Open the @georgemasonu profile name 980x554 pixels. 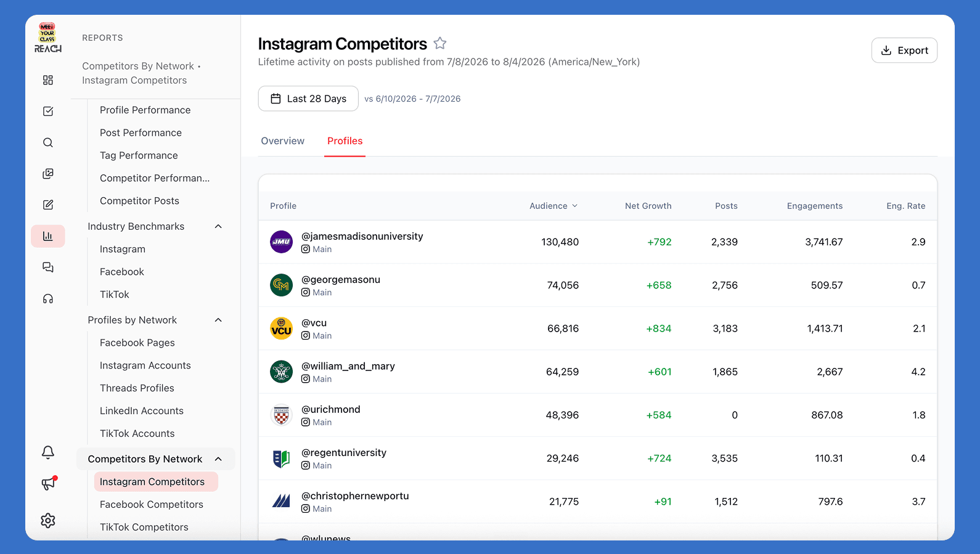pos(341,279)
